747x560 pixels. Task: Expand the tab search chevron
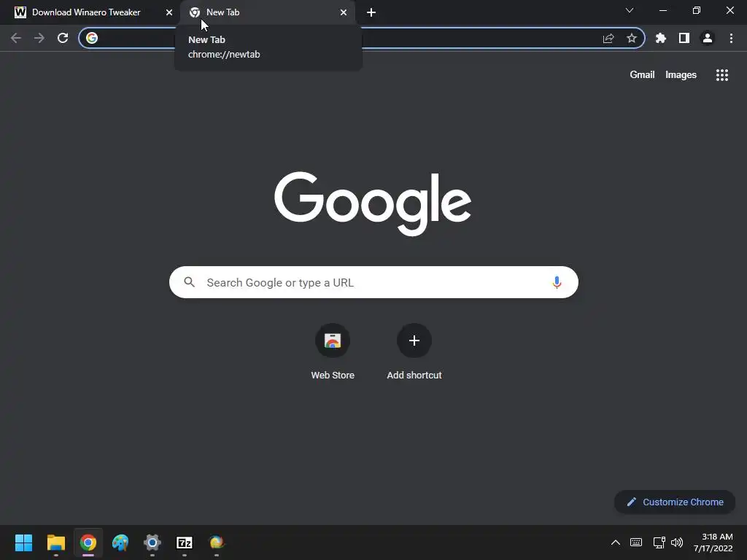(x=630, y=10)
